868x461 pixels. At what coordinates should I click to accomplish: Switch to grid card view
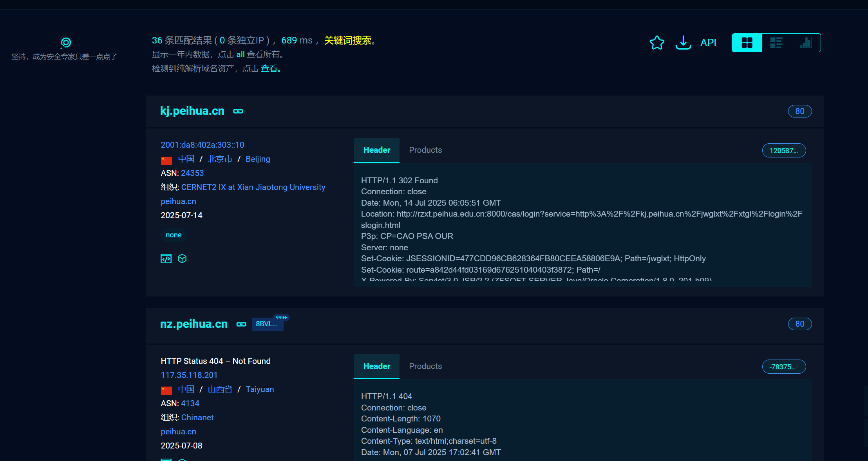click(x=747, y=43)
